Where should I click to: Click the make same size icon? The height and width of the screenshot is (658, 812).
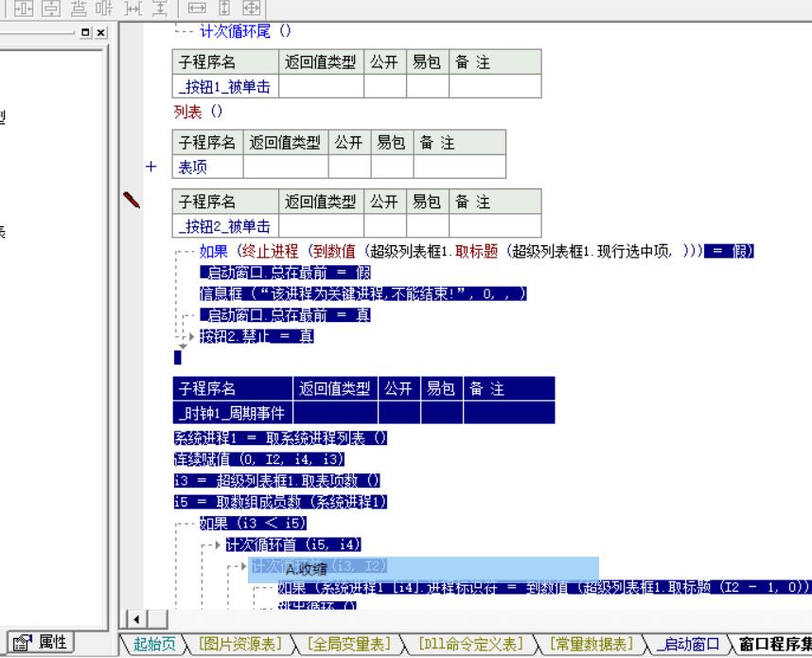pos(252,8)
